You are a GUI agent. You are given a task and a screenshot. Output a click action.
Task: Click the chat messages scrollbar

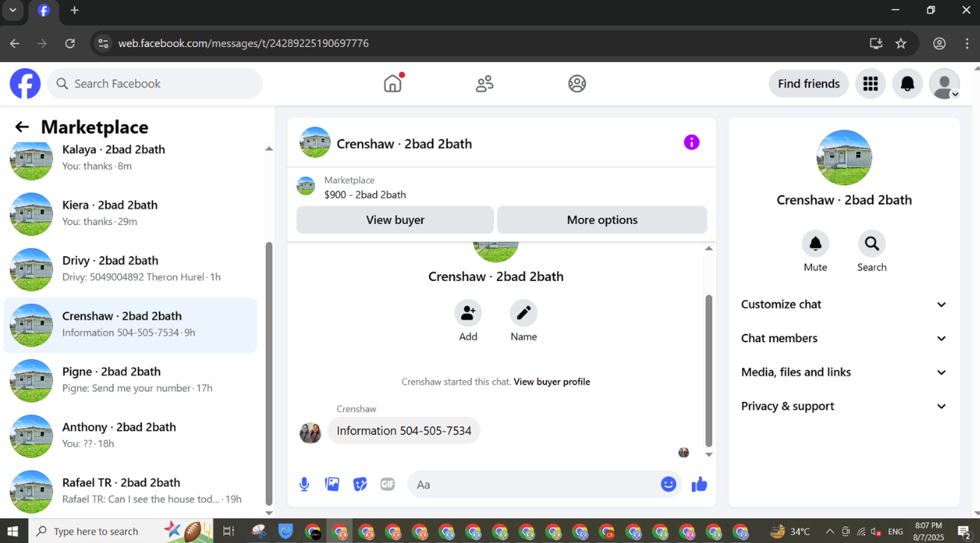click(709, 371)
